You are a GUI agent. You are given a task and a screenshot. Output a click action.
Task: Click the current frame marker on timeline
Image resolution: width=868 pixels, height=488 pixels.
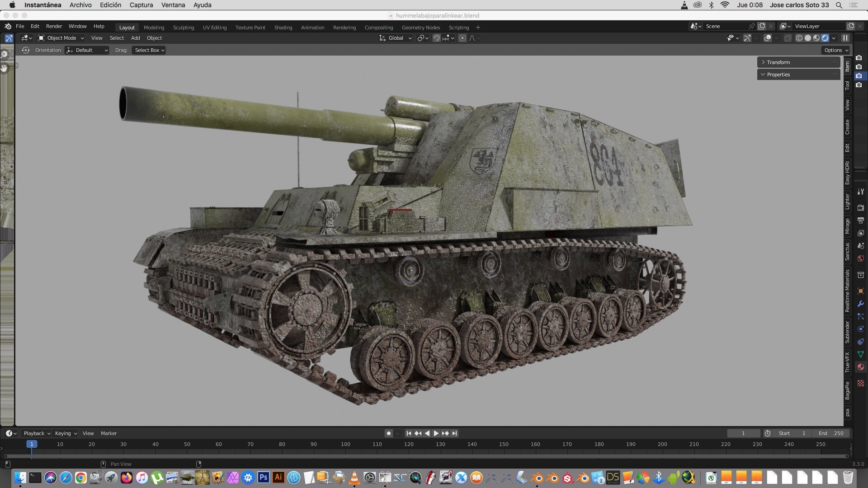click(32, 444)
